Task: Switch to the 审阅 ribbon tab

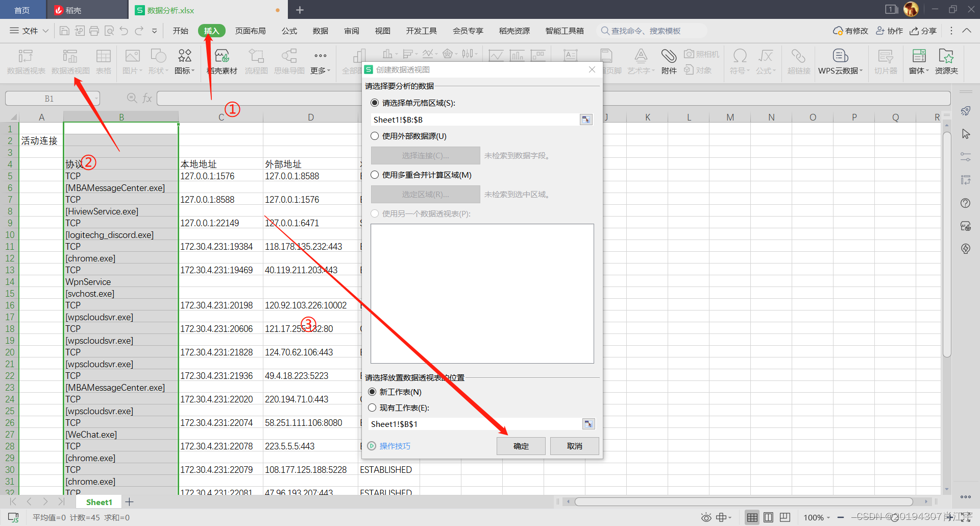Action: [352, 31]
